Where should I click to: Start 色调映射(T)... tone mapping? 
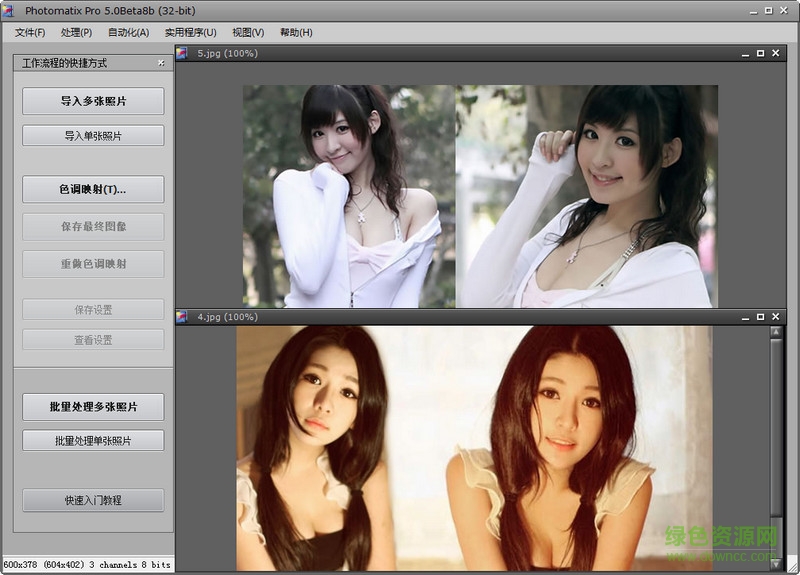(x=93, y=189)
